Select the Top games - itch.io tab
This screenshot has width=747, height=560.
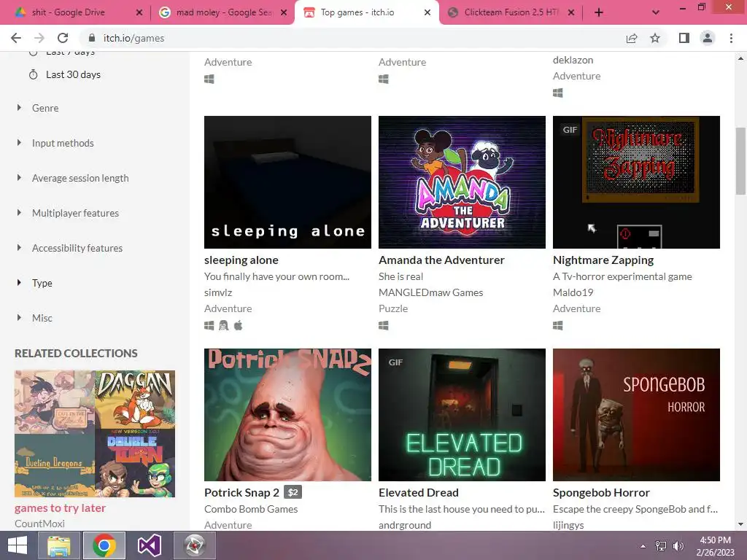pyautogui.click(x=366, y=13)
